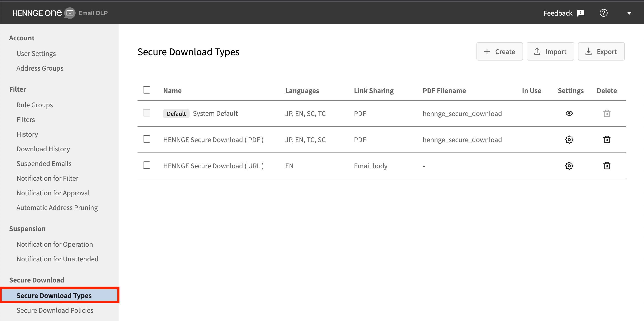Click the PDF Filename column header
The height and width of the screenshot is (321, 644).
point(444,91)
